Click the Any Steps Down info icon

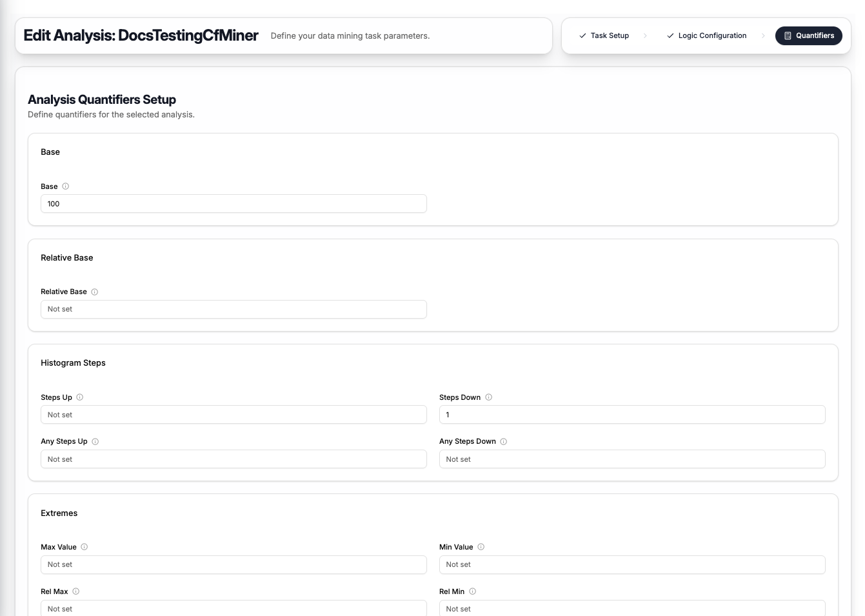[504, 441]
